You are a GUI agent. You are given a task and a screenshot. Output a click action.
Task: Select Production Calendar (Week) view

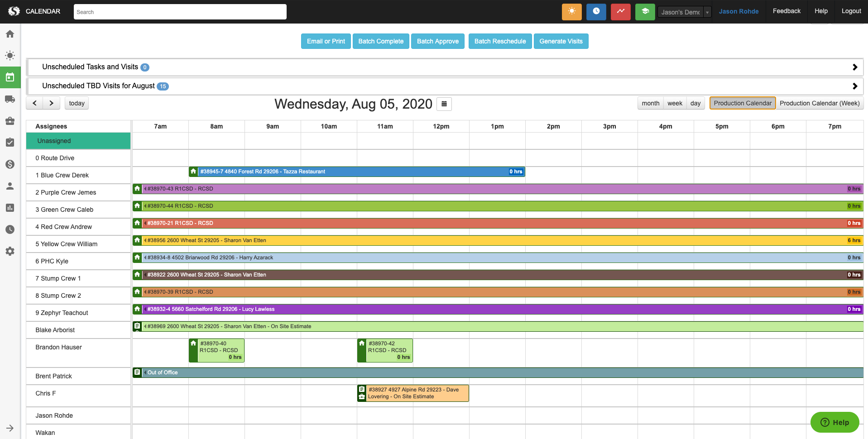pyautogui.click(x=820, y=103)
